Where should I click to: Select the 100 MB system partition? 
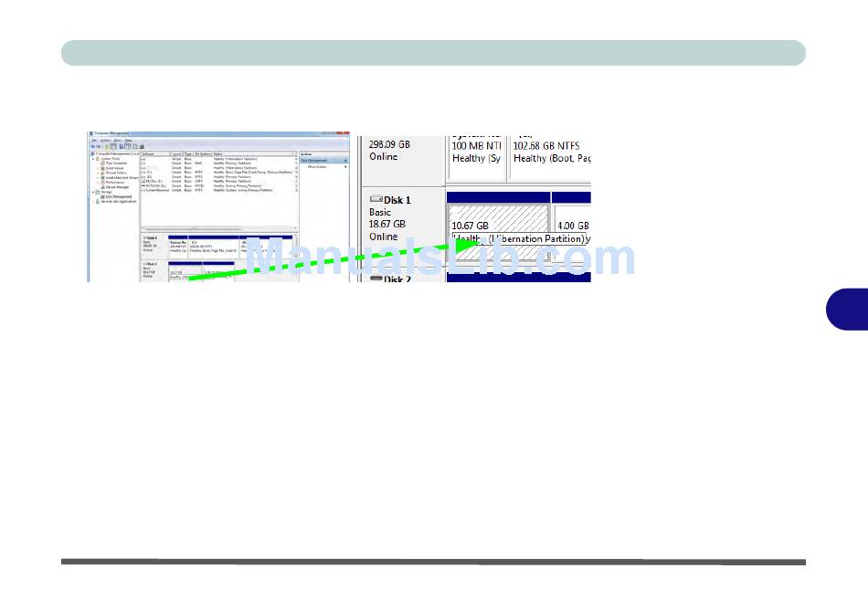point(476,158)
